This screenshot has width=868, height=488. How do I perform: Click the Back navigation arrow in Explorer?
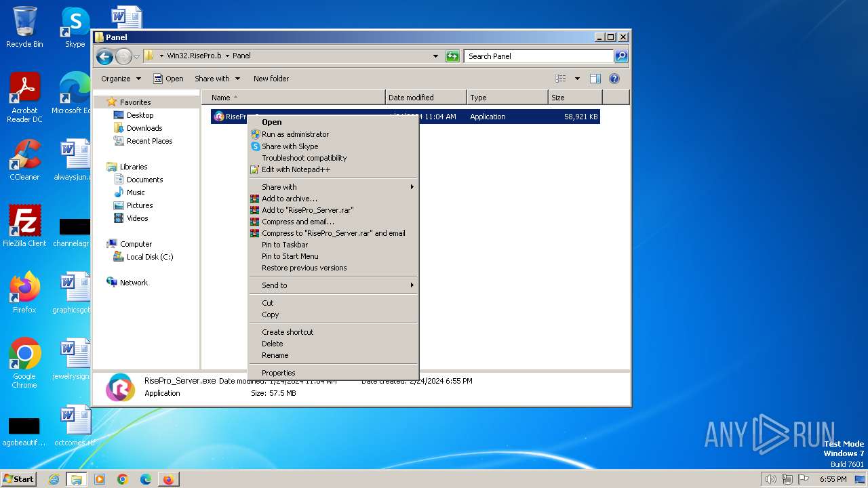[x=104, y=56]
